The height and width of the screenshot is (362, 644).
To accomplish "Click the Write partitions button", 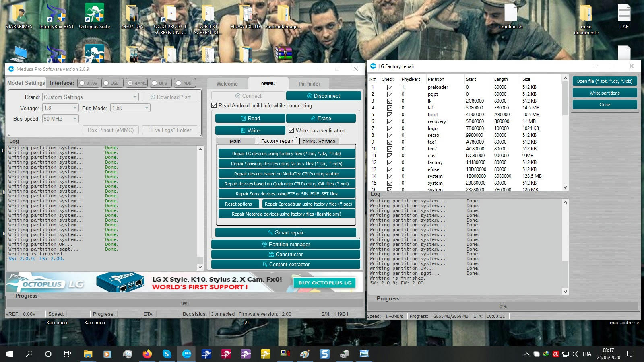I will [605, 93].
